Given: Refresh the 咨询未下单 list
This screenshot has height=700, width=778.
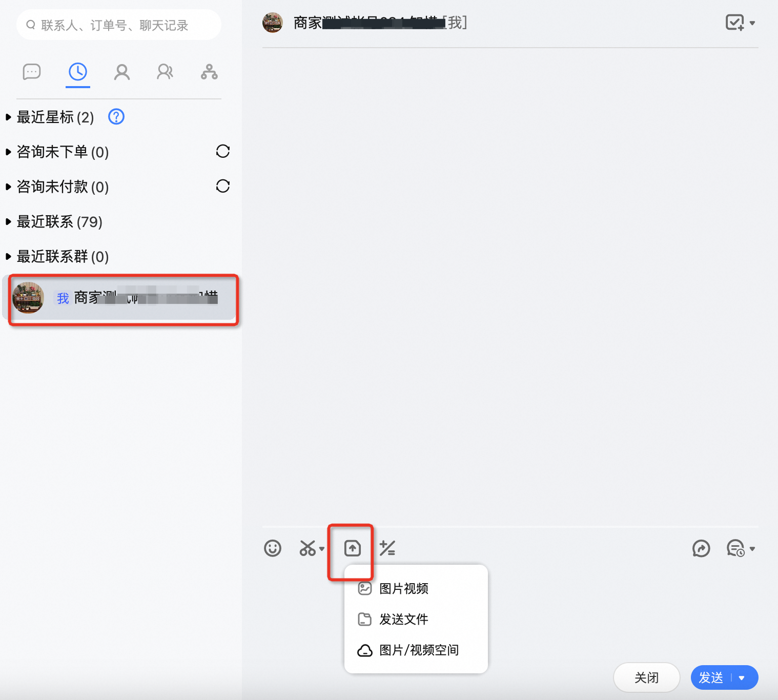Looking at the screenshot, I should [x=223, y=151].
